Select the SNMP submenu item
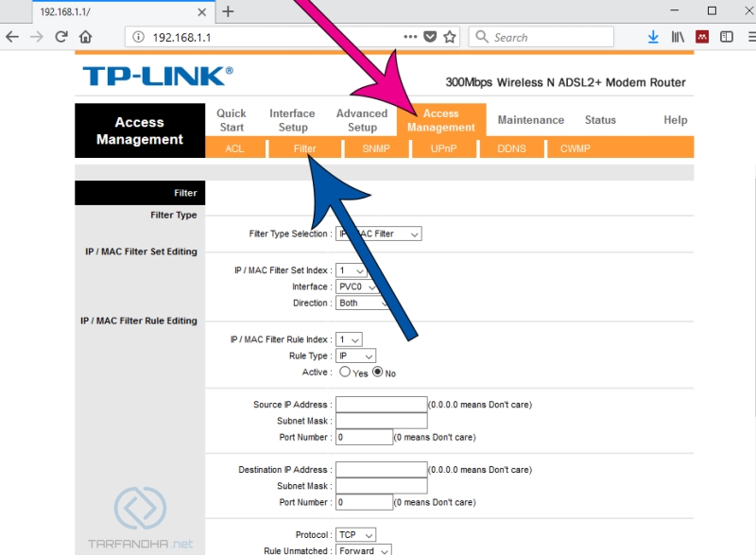The image size is (756, 555). [376, 148]
